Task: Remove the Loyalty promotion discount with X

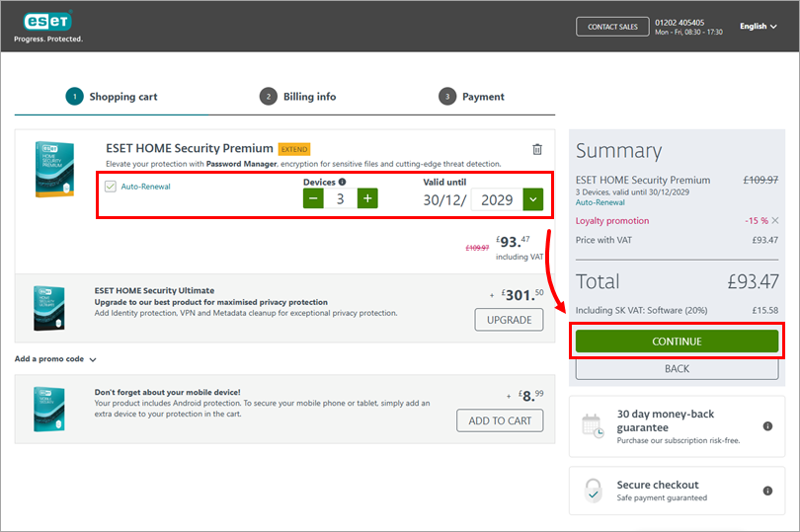Action: pyautogui.click(x=775, y=220)
